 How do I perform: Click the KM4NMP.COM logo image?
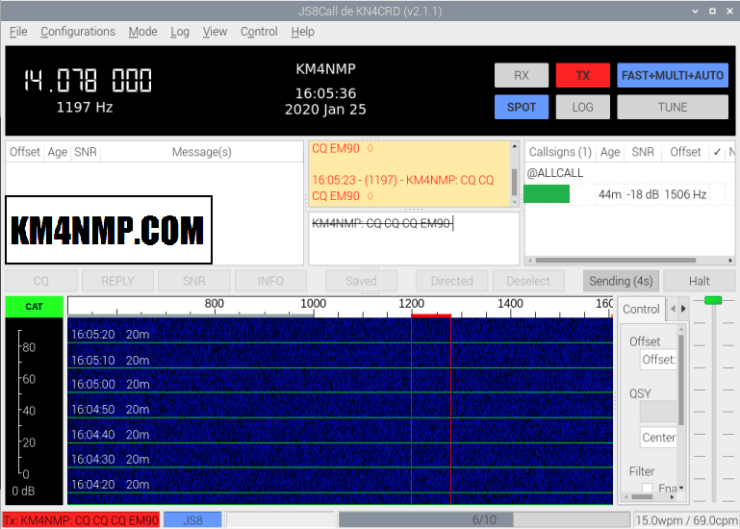(x=109, y=230)
